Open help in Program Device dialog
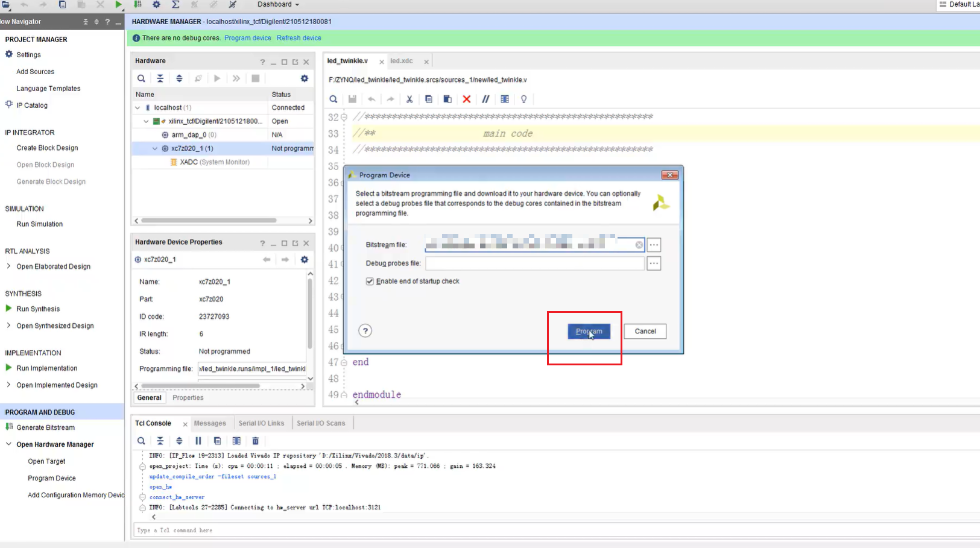Screen dimensions: 980x548 click(x=365, y=330)
